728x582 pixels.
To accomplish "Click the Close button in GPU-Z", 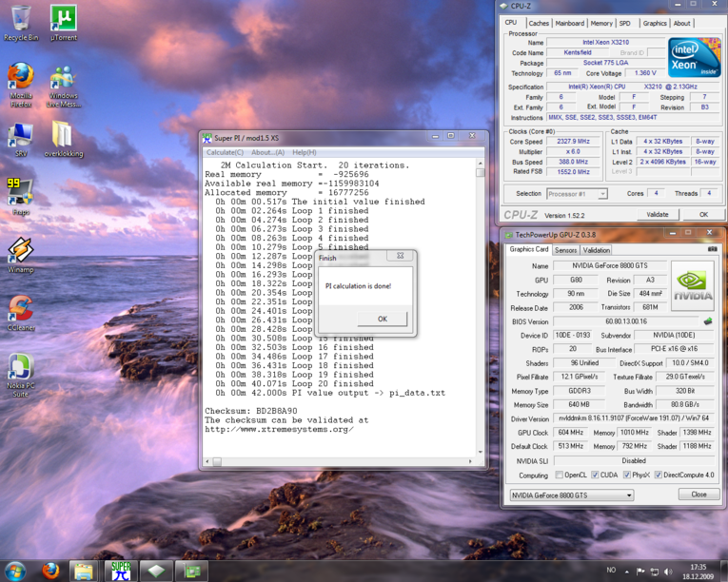I will click(x=698, y=495).
